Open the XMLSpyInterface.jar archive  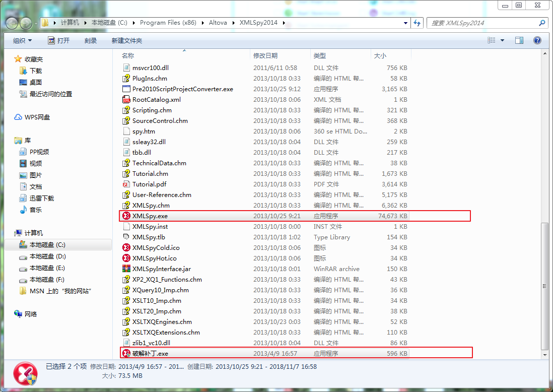pos(157,269)
